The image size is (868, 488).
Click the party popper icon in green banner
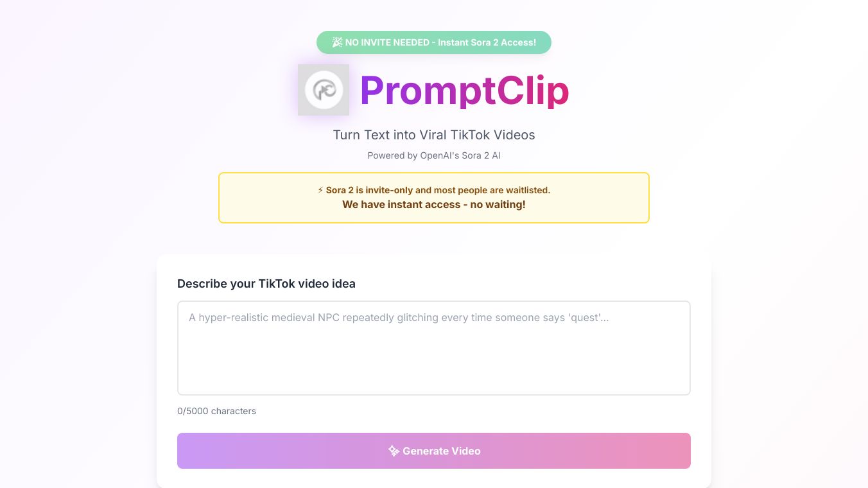(x=337, y=42)
